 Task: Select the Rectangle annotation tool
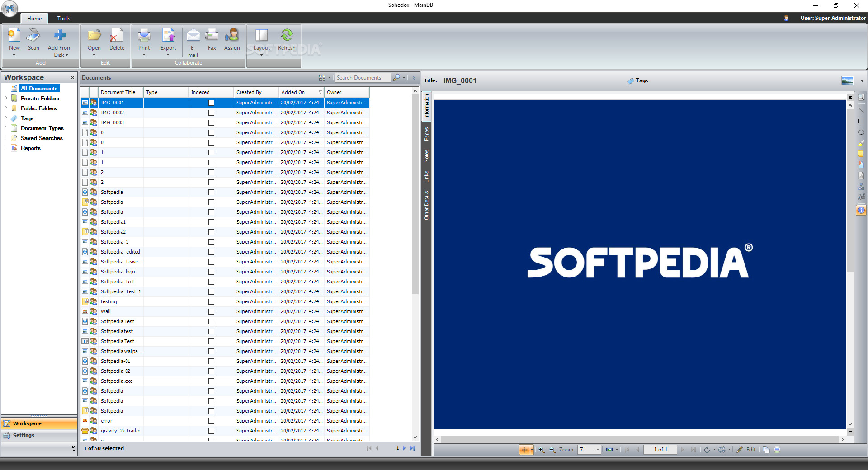(x=861, y=121)
